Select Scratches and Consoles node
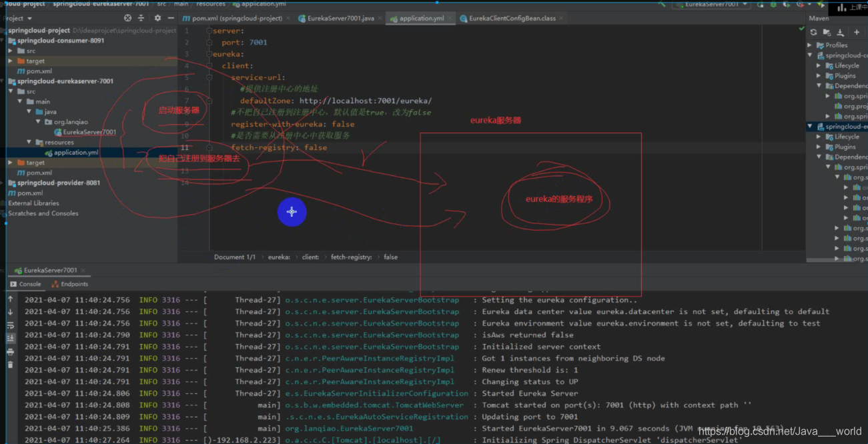The image size is (868, 444). 43,213
